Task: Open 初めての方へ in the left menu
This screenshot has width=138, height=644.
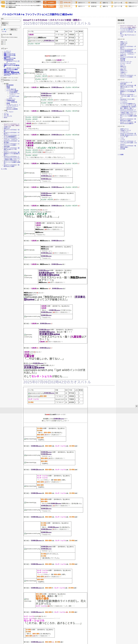Action: 7,53
